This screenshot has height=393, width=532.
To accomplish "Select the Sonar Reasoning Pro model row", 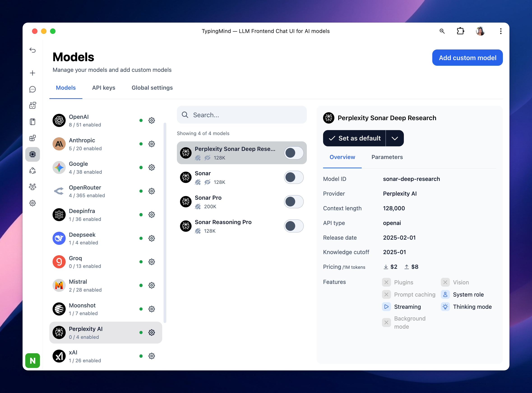I will point(242,226).
